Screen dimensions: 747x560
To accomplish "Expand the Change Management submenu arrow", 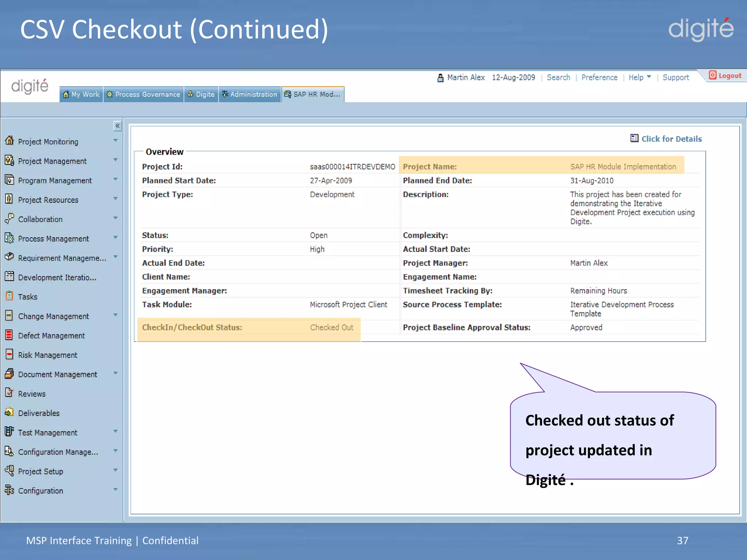I will click(115, 315).
